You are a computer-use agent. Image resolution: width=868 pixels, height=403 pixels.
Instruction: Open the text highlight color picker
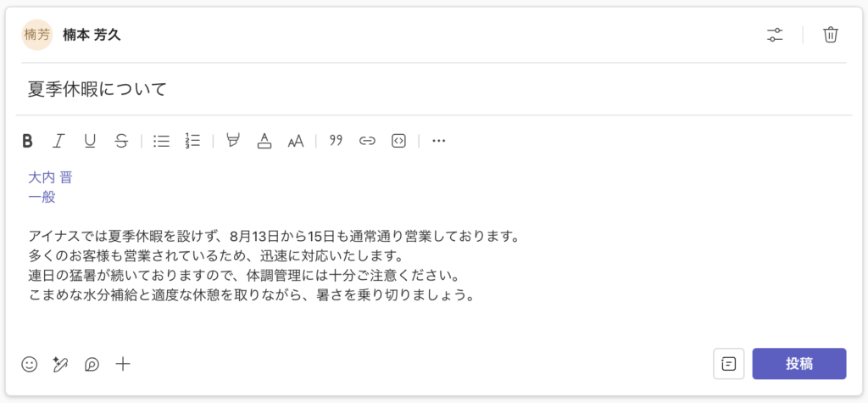[x=233, y=141]
